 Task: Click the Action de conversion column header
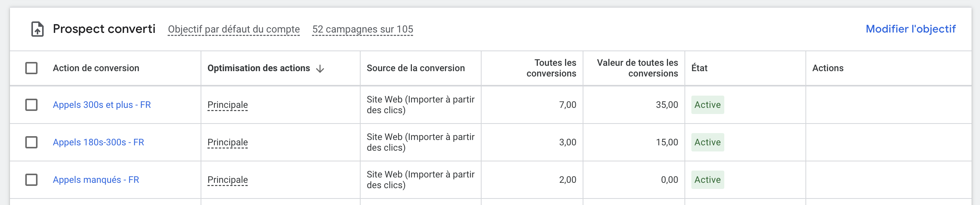(x=96, y=68)
